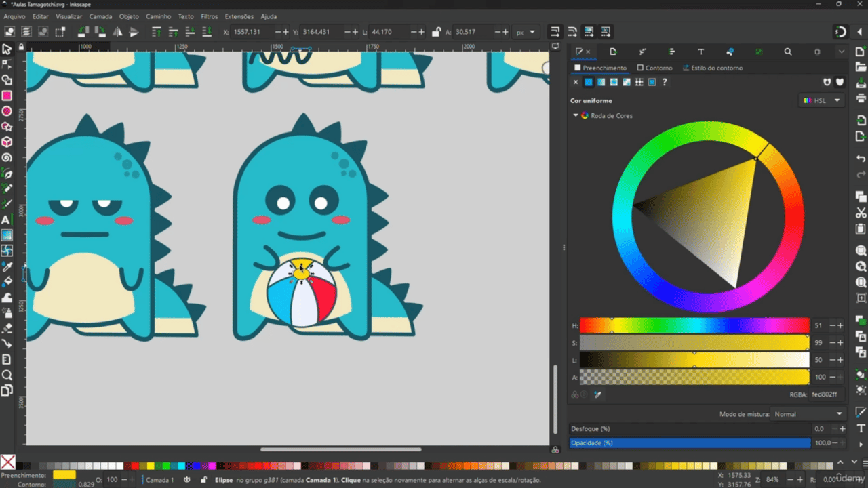868x488 pixels.
Task: Switch to the Contorno tab
Action: [x=655, y=68]
